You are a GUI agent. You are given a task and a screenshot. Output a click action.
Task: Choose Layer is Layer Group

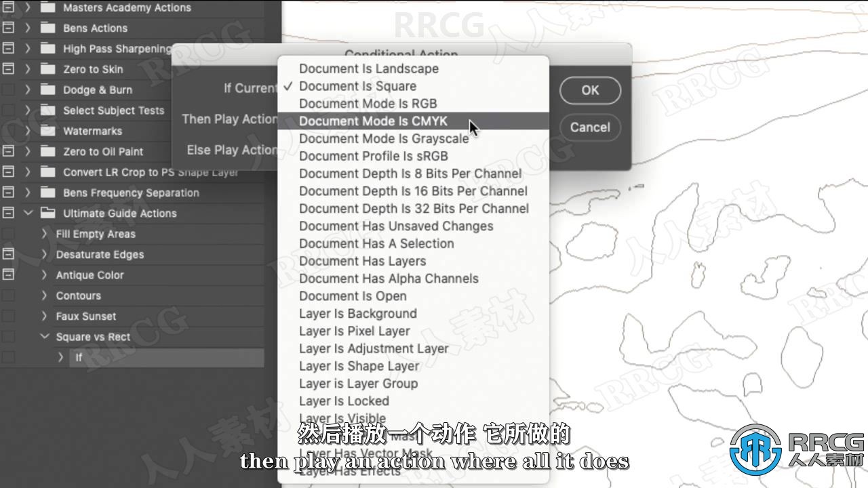(413, 384)
